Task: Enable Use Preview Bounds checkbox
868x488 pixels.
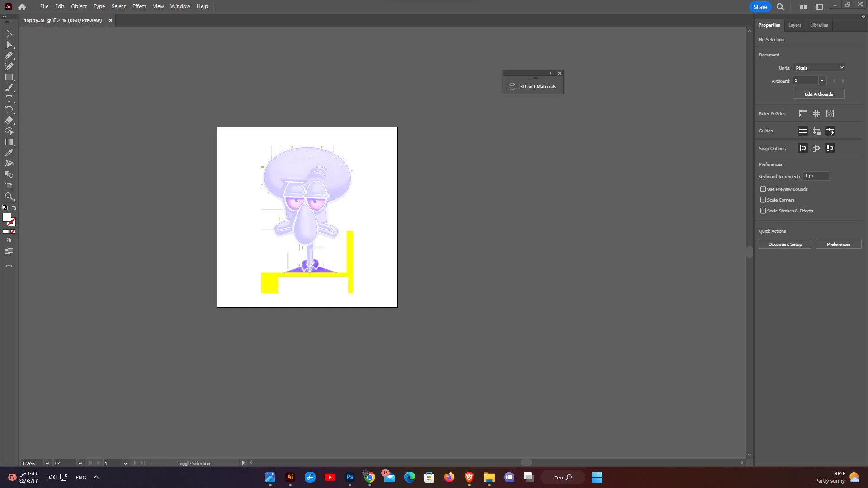Action: (763, 189)
